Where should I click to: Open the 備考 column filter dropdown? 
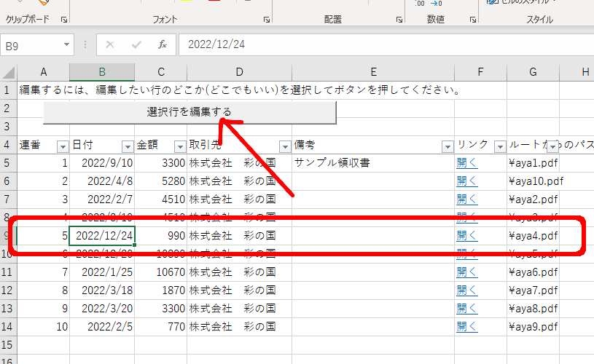click(448, 146)
